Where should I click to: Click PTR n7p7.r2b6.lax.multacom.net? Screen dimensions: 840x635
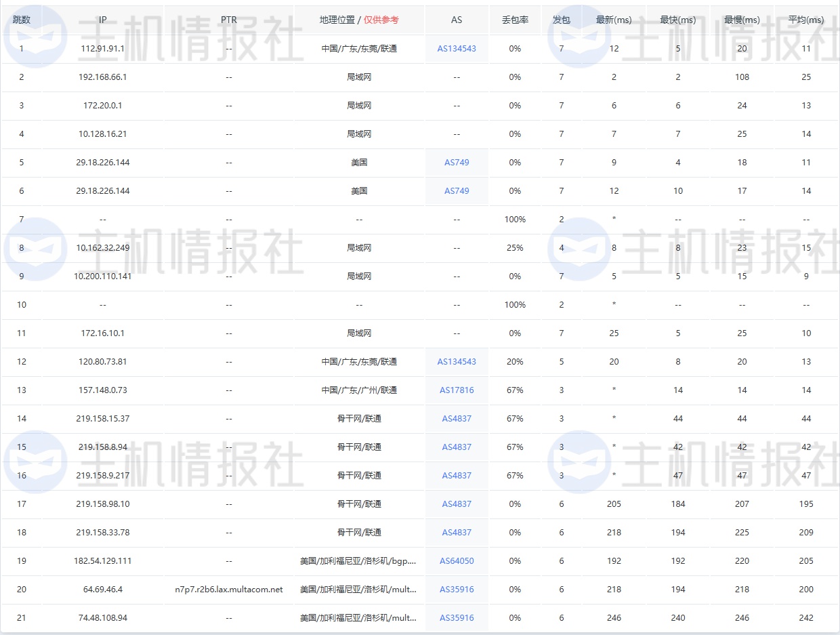pyautogui.click(x=229, y=590)
